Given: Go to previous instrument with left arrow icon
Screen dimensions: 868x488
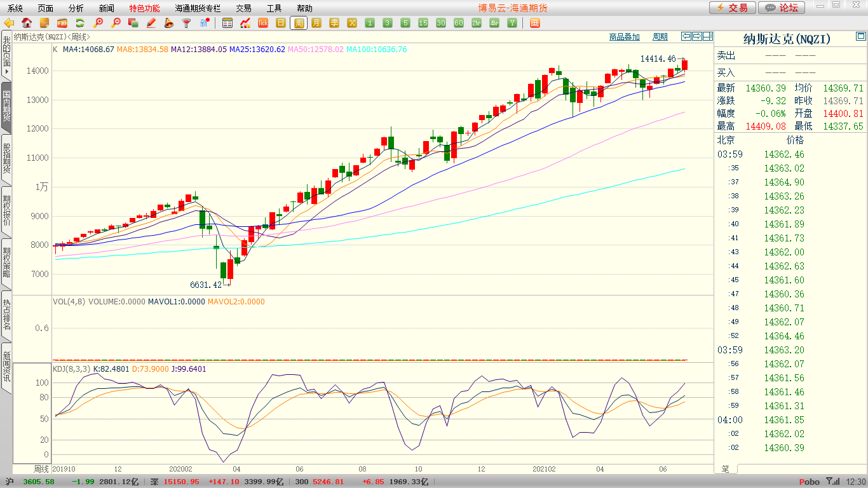Looking at the screenshot, I should click(x=686, y=36).
